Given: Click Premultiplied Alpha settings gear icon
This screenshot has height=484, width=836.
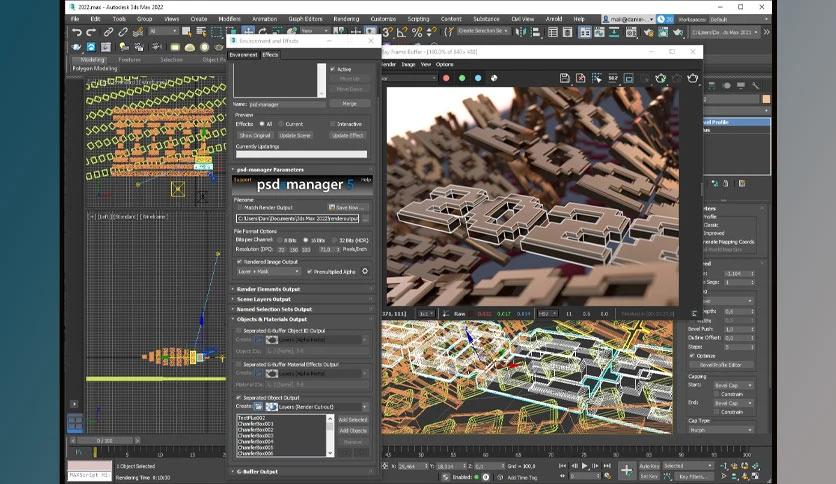Looking at the screenshot, I should pos(365,271).
